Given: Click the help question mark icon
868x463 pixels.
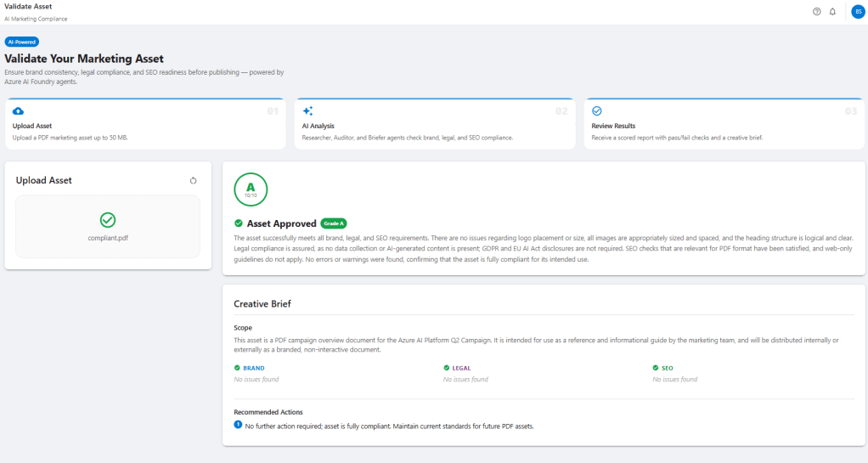Looking at the screenshot, I should (817, 12).
